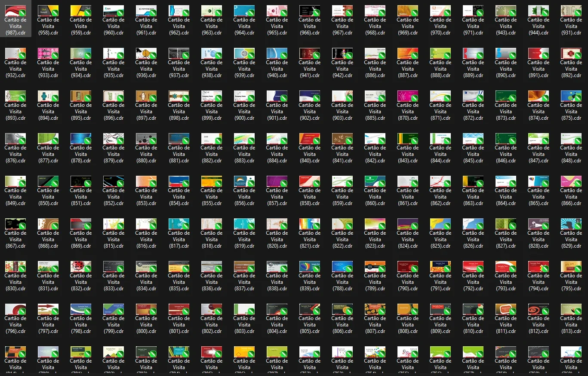
Task: Select the Cartão de Visita (966).cdr file icon
Action: (310, 11)
